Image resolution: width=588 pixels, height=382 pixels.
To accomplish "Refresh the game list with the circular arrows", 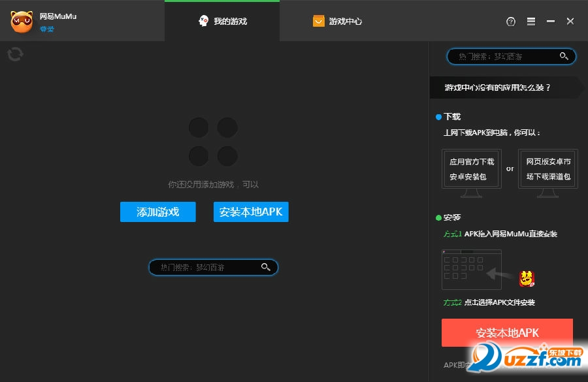I will pyautogui.click(x=16, y=54).
